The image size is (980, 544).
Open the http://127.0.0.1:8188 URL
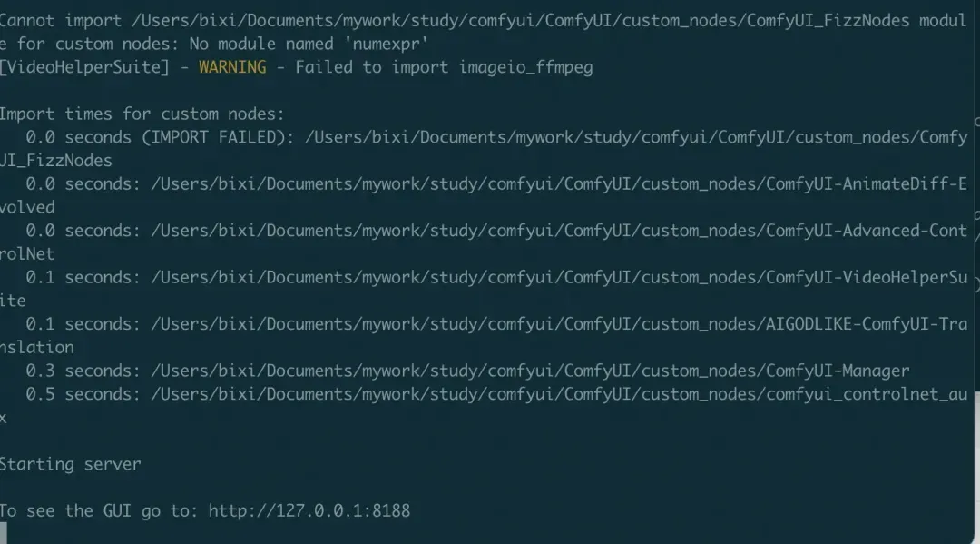pos(309,511)
